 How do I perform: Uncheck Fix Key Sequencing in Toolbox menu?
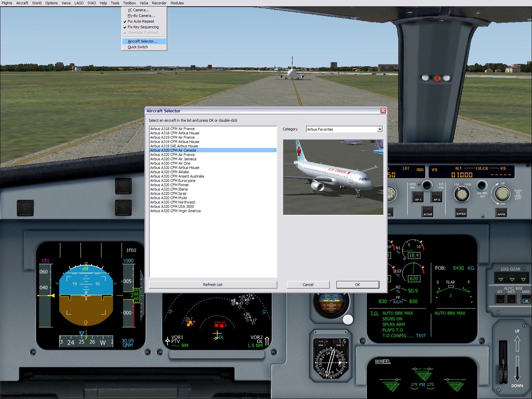143,27
